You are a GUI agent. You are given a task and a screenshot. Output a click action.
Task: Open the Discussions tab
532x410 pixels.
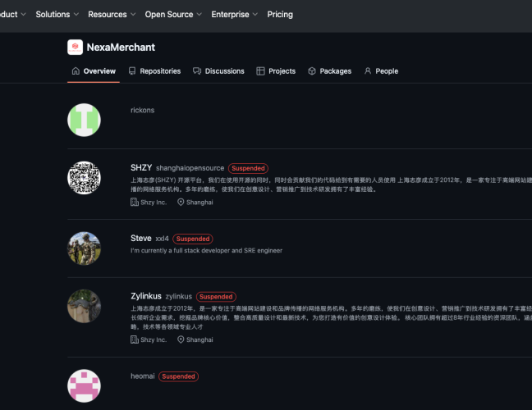click(x=218, y=71)
